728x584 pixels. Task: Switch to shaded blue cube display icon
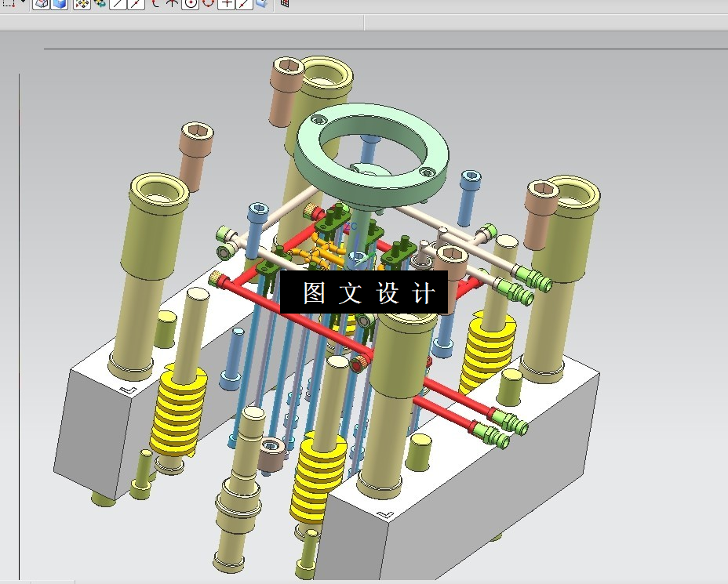(x=60, y=4)
